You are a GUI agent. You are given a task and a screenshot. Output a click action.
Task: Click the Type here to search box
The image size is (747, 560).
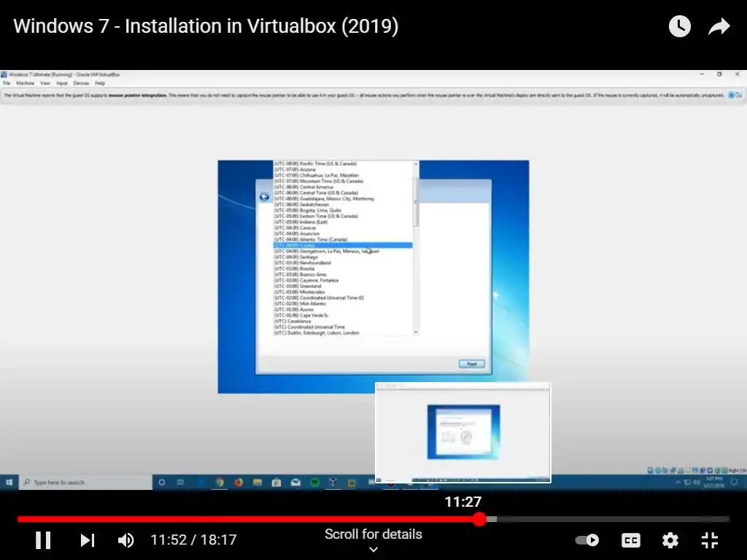coord(86,483)
